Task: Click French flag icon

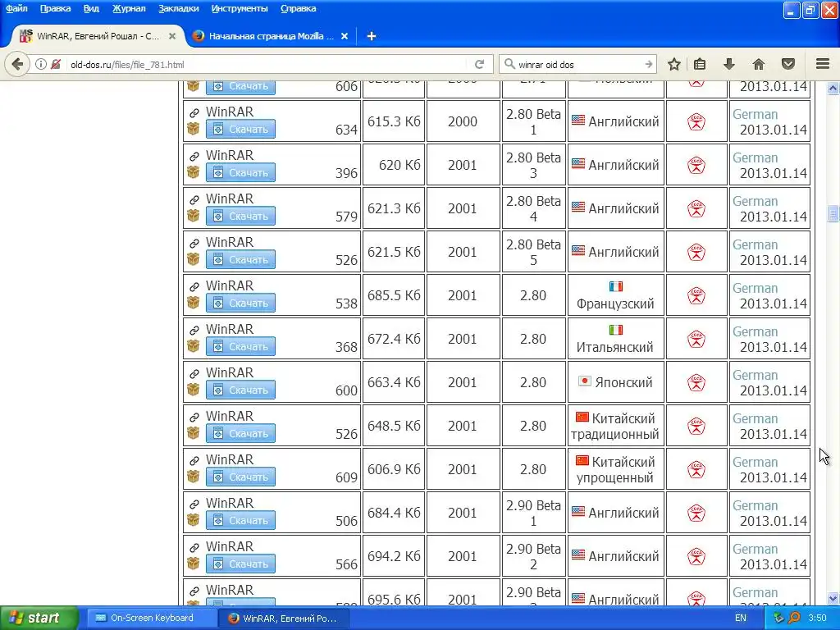Action: coord(616,286)
